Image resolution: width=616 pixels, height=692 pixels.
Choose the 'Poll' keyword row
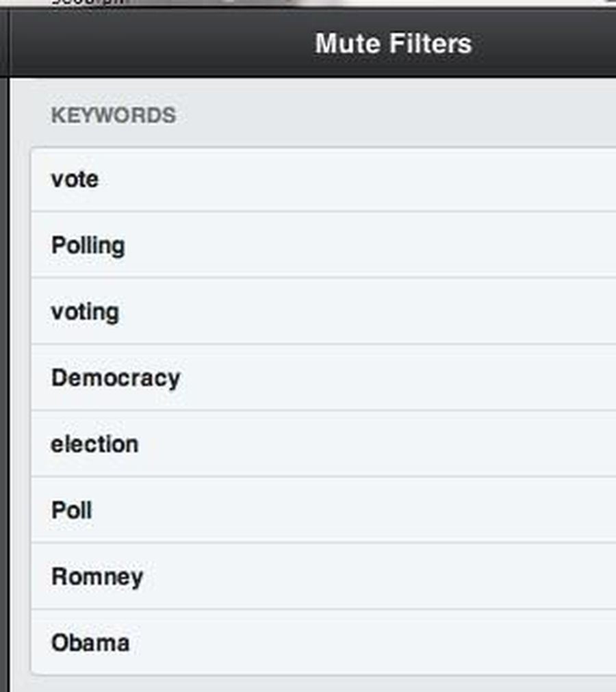[322, 511]
